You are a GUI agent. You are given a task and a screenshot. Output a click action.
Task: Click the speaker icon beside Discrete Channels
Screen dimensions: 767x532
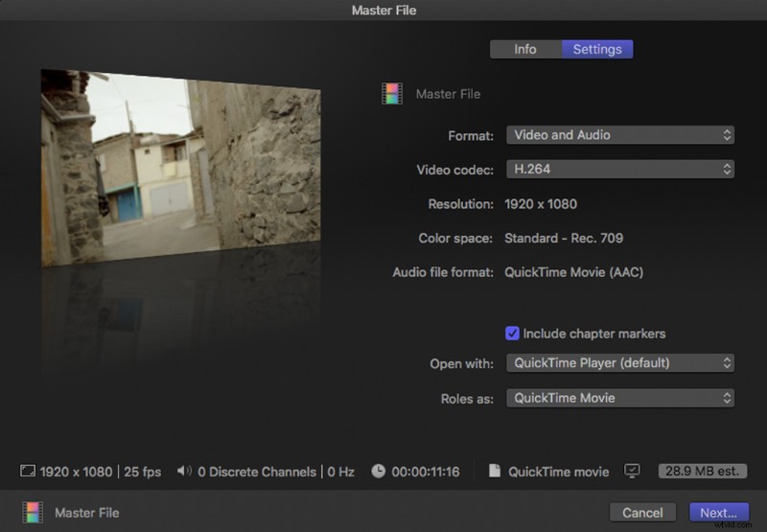click(x=184, y=471)
